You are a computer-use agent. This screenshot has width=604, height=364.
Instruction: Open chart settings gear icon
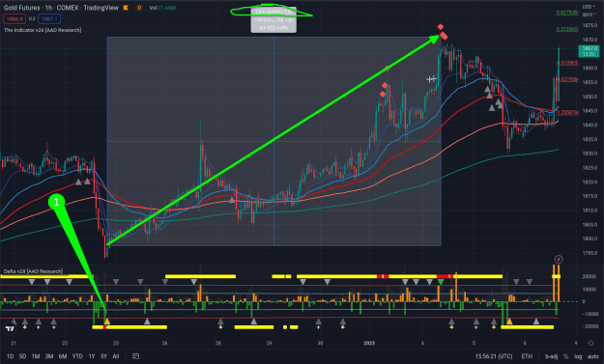point(590,343)
